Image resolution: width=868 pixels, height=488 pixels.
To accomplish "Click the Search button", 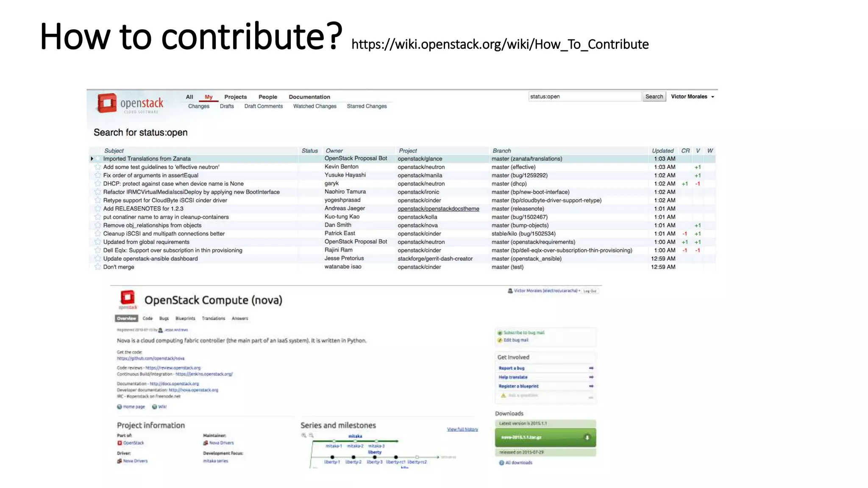I will point(654,97).
